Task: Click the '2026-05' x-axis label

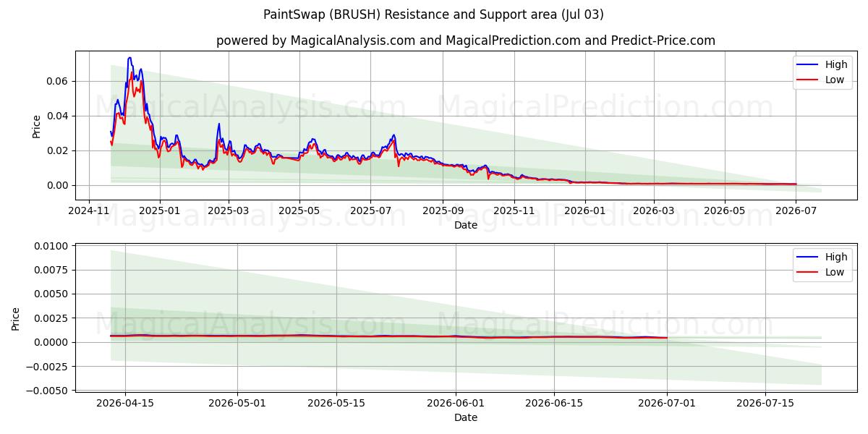Action: coord(724,210)
